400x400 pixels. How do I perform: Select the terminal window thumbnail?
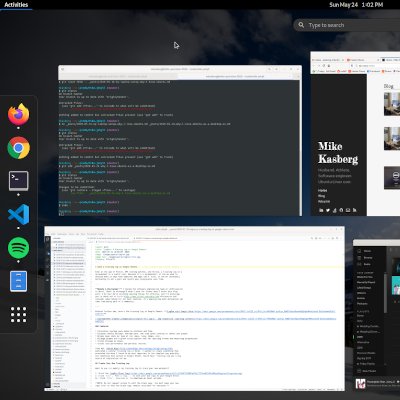[180, 141]
